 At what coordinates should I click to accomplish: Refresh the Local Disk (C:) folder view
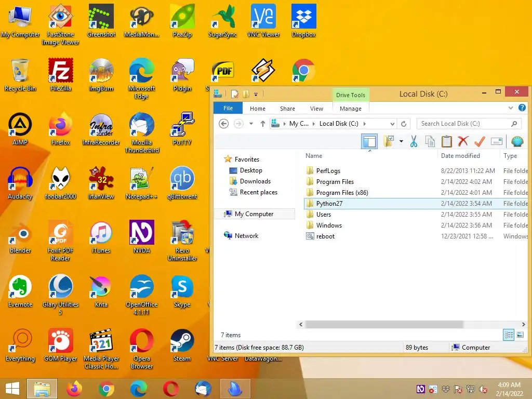404,124
